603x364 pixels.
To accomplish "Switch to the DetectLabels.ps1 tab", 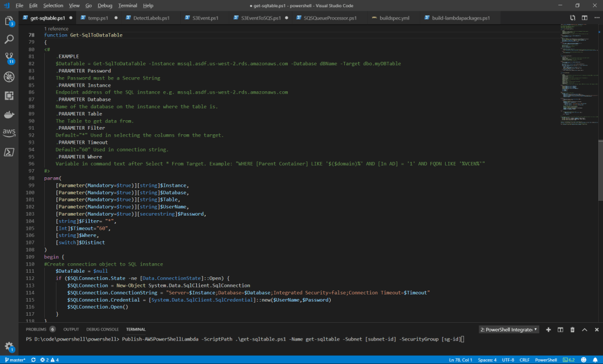I will coord(151,18).
